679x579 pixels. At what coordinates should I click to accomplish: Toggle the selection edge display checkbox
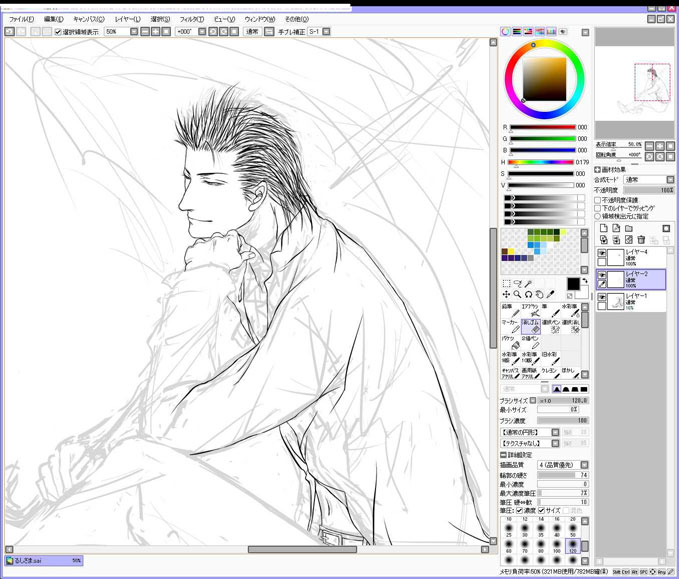pos(58,32)
